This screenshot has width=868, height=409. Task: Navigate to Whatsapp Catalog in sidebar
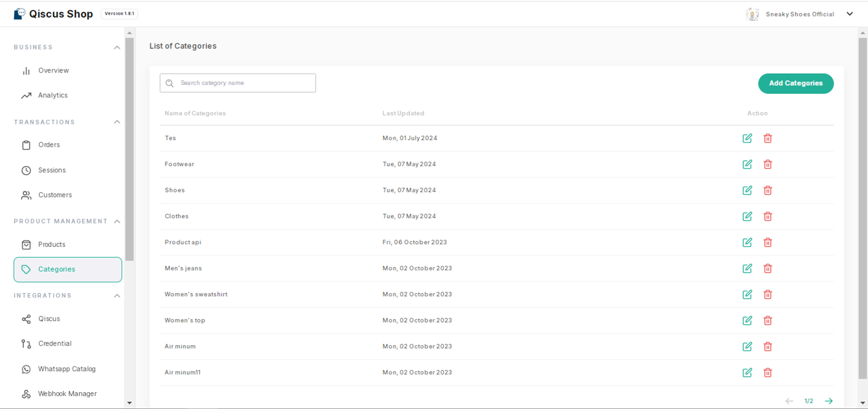point(66,369)
